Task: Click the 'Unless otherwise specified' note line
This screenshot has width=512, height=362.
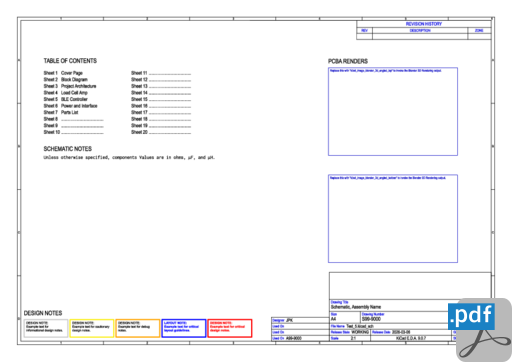Action: [129, 157]
